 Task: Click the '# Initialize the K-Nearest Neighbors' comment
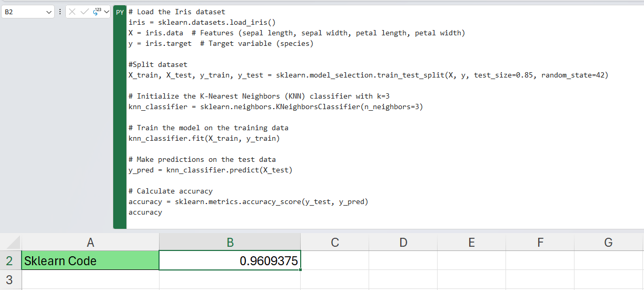tap(259, 96)
